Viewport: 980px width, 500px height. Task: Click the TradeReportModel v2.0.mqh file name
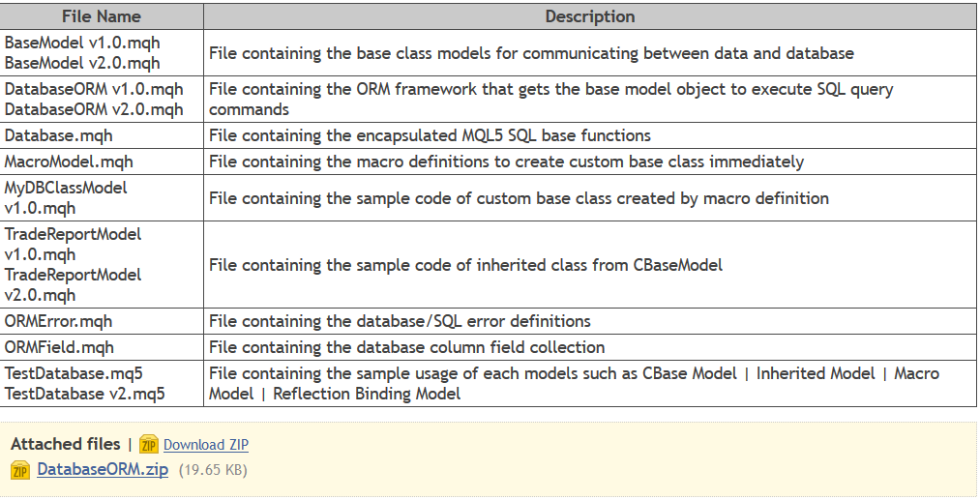tap(73, 284)
